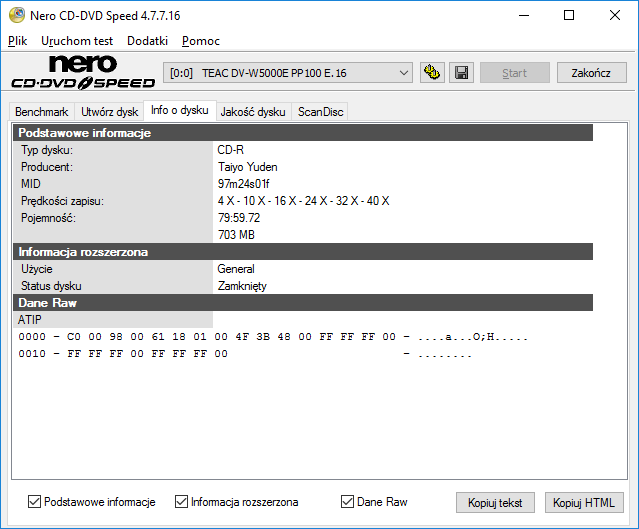Switch to the Jakość dysku tab
Screen dimensions: 639x529
[253, 112]
